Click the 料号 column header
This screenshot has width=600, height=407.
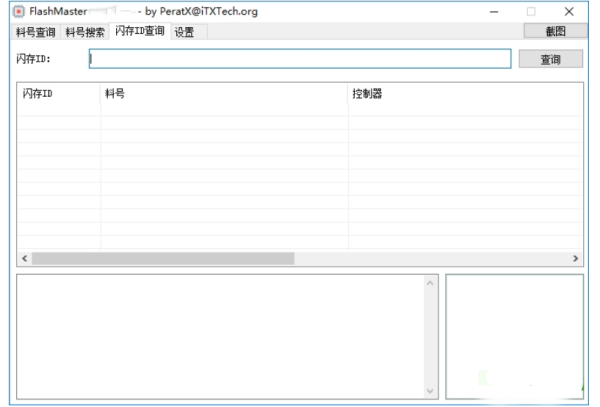pos(224,94)
